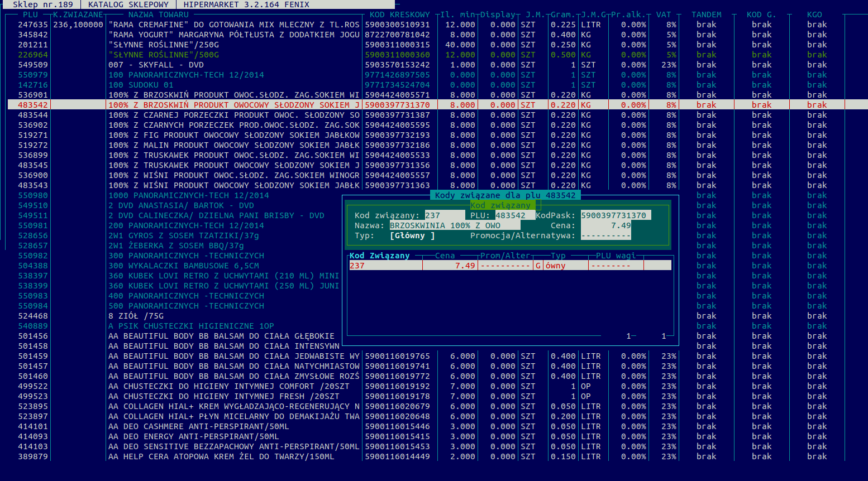Image resolution: width=868 pixels, height=481 pixels.
Task: Edit the Nazwa field 'BRZOSKWINIA 100% Z OWO'
Action: (x=454, y=225)
